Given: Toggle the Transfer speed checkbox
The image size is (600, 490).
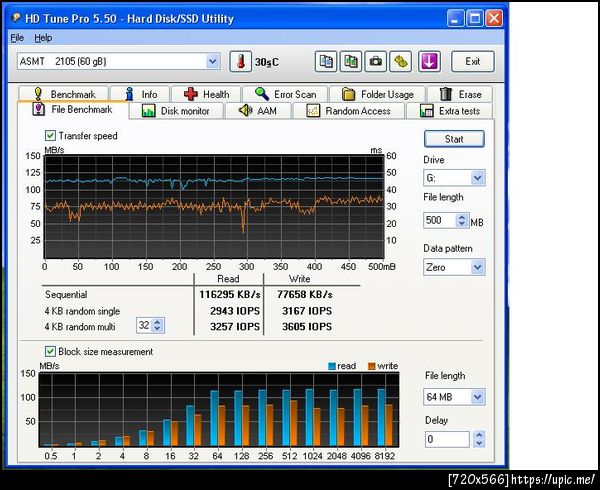Looking at the screenshot, I should (x=50, y=135).
